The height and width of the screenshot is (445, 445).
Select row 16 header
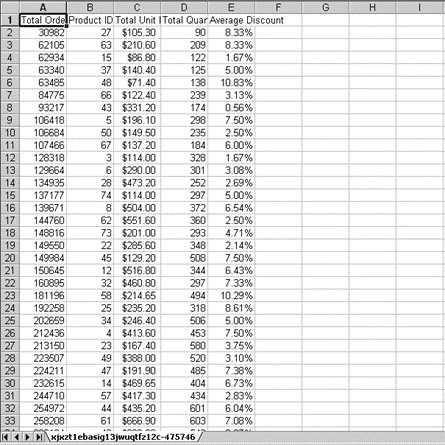10,208
